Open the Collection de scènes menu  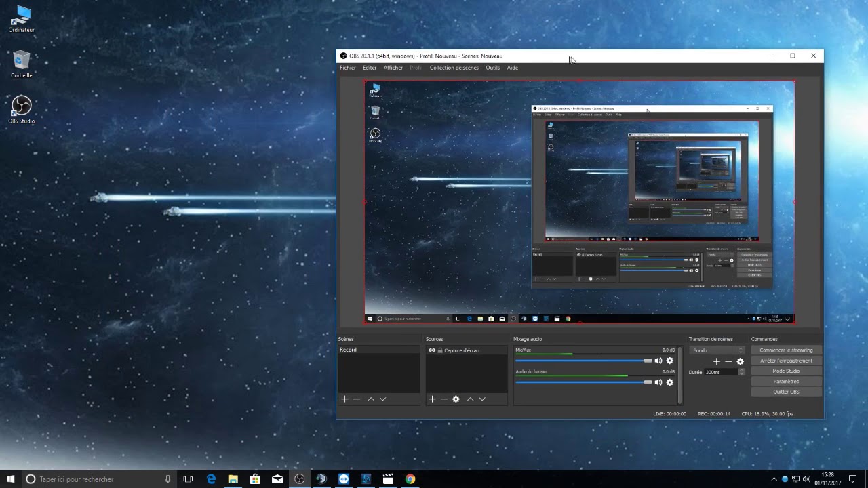(454, 68)
